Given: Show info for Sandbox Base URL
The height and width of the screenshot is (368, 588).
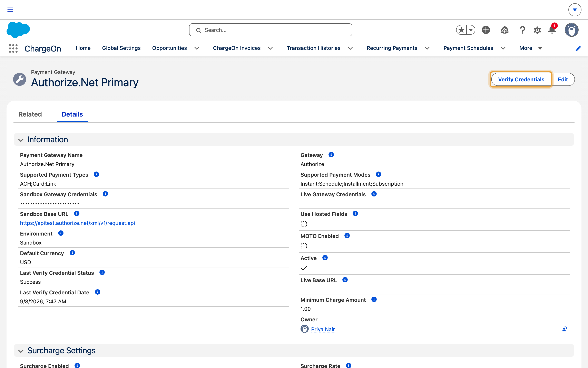Looking at the screenshot, I should [77, 213].
